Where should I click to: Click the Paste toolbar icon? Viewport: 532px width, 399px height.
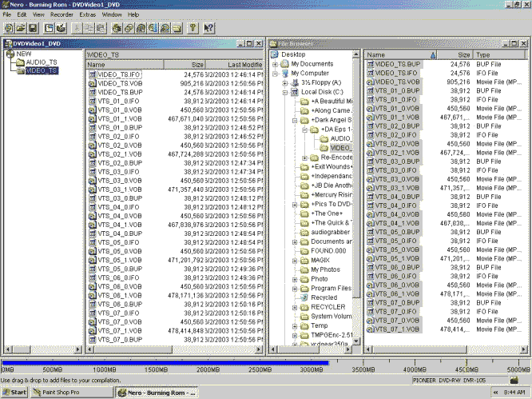coord(101,28)
